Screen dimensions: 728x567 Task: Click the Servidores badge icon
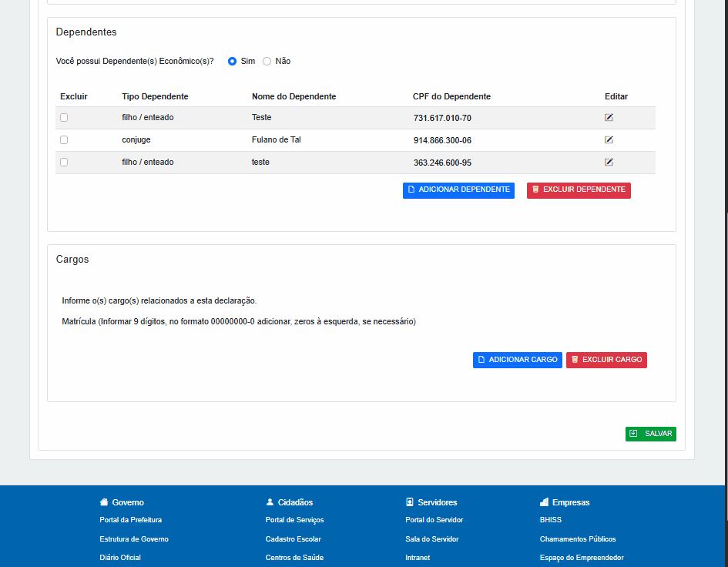410,502
